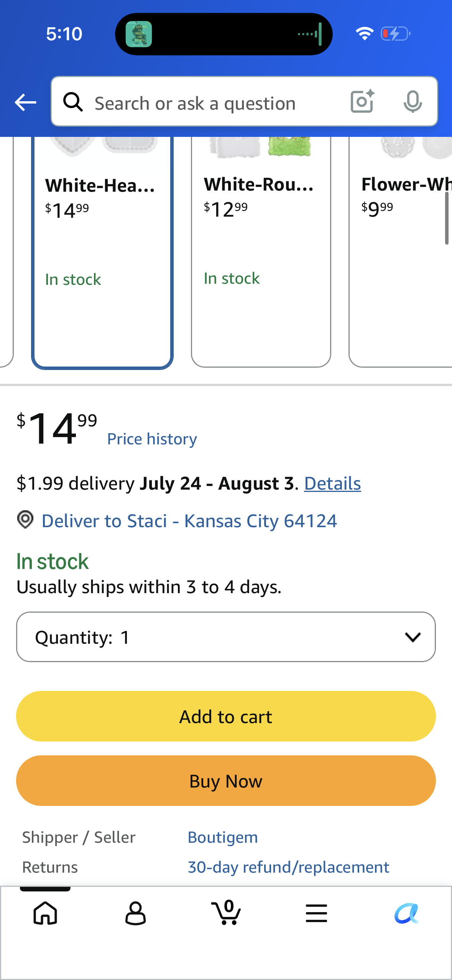452x980 pixels.
Task: Open the account profile icon
Action: (135, 913)
